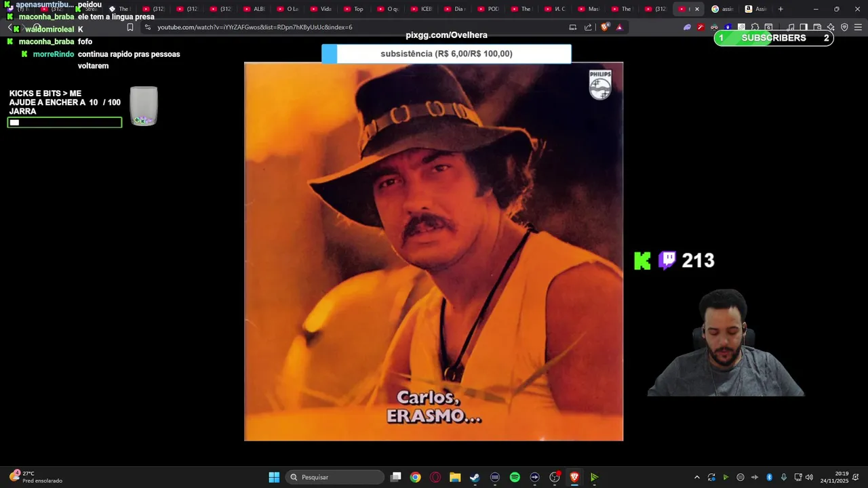Viewport: 868px width, 488px height.
Task: Open Leo AI sparkle icon
Action: [x=831, y=27]
